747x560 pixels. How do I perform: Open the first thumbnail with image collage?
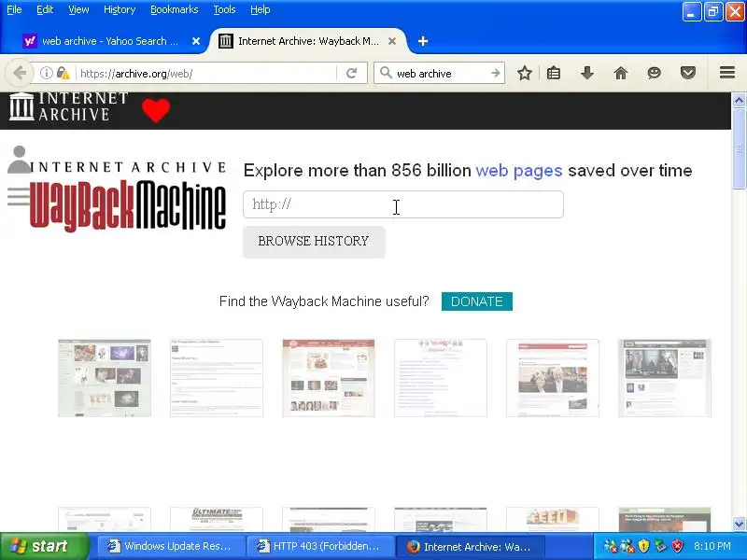[105, 378]
